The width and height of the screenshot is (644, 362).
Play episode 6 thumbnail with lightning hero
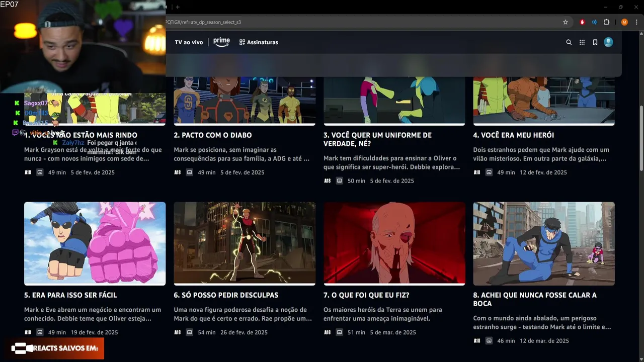click(245, 243)
